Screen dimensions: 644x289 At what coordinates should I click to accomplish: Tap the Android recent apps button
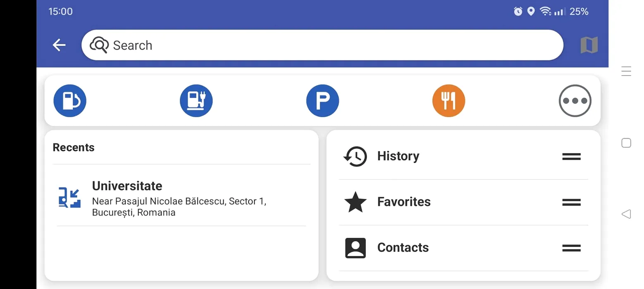[626, 71]
